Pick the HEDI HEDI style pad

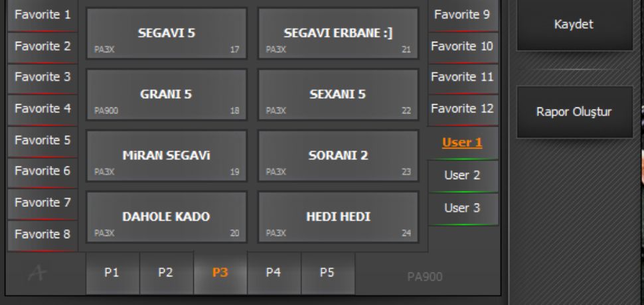click(x=338, y=217)
